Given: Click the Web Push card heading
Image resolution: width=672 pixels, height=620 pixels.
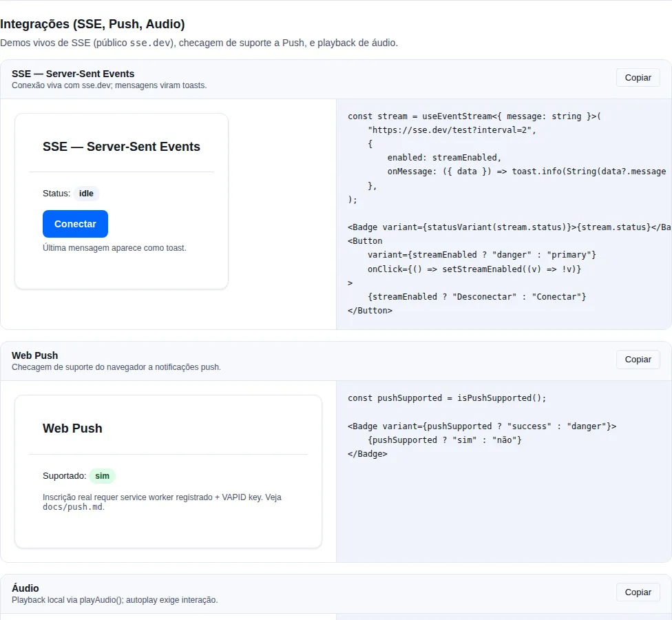Looking at the screenshot, I should click(72, 428).
